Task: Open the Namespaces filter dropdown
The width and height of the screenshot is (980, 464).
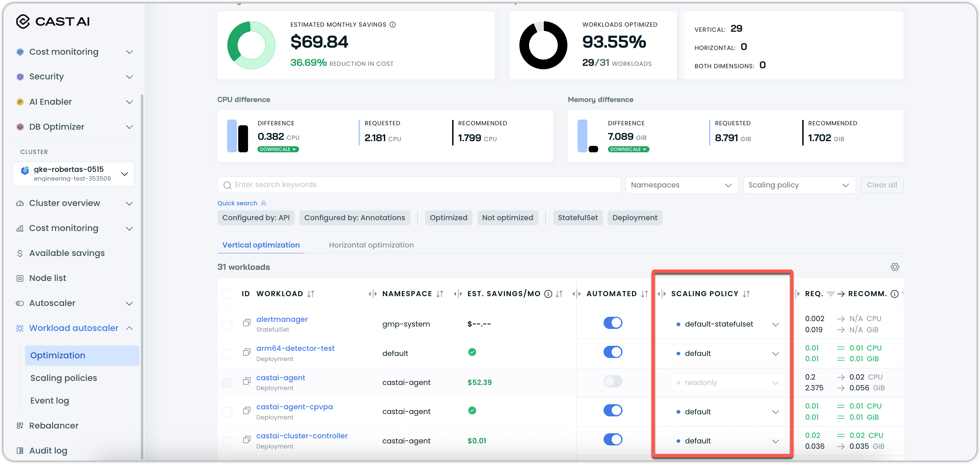Action: pos(681,185)
